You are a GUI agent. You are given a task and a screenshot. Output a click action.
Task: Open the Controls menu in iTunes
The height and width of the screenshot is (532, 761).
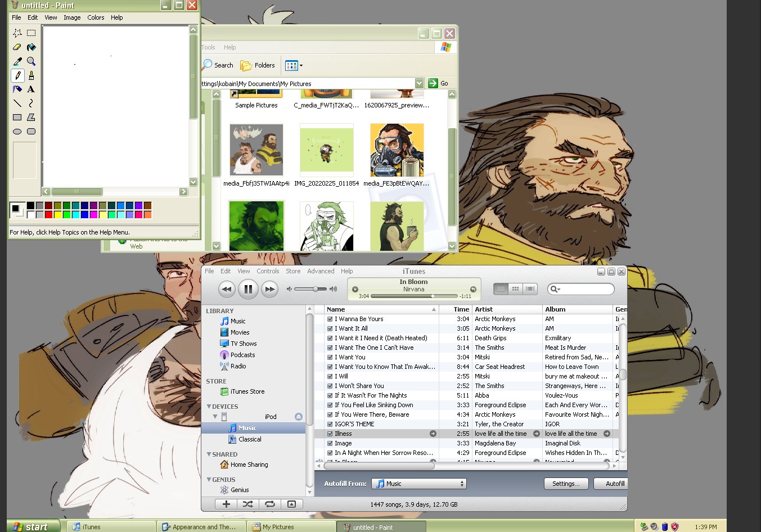268,271
